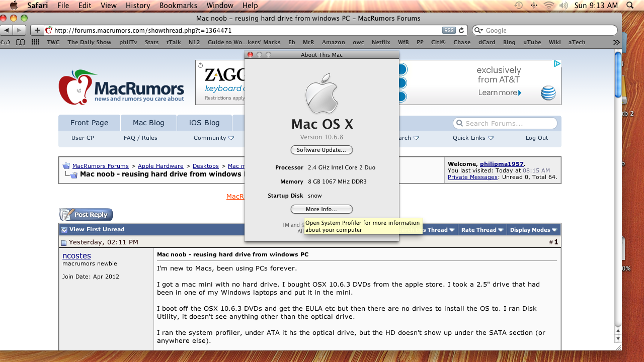
Task: Open the Wi-Fi status menu
Action: [x=548, y=5]
